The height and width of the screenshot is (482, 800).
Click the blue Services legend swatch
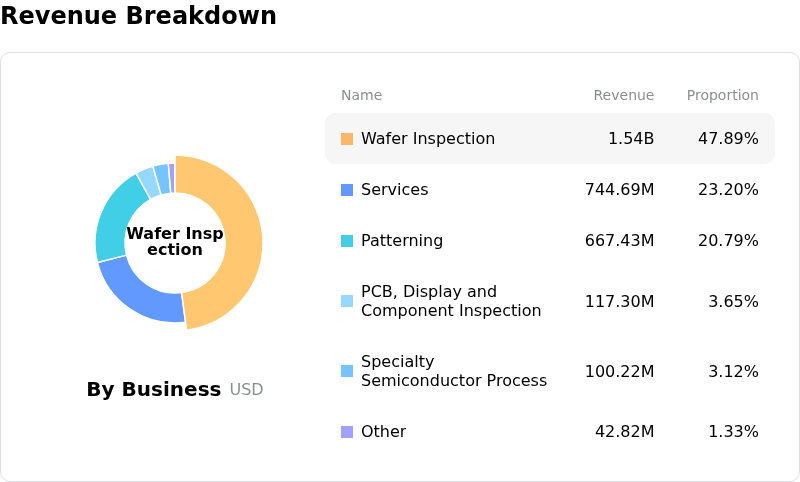click(x=347, y=190)
